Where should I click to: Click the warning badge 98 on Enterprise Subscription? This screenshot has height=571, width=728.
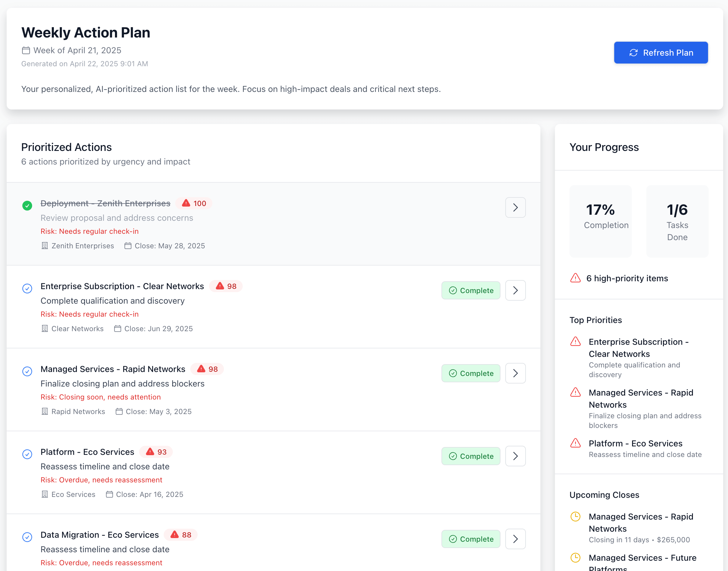pos(226,286)
